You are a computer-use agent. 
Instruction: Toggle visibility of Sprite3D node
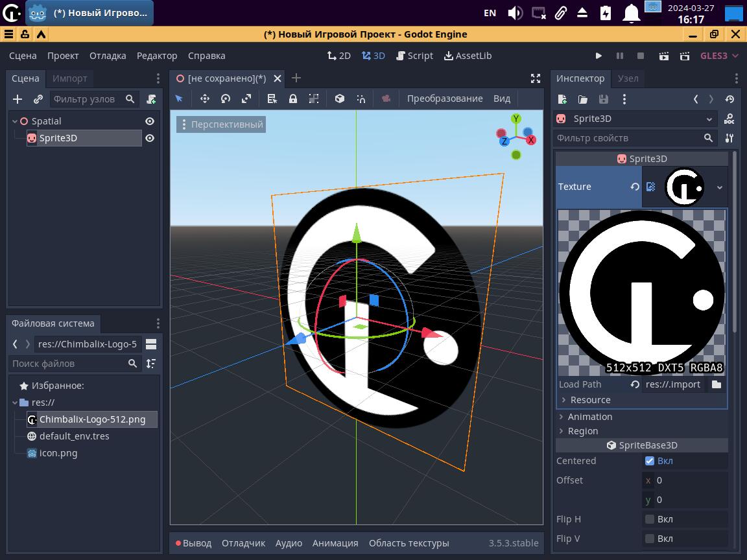click(150, 138)
